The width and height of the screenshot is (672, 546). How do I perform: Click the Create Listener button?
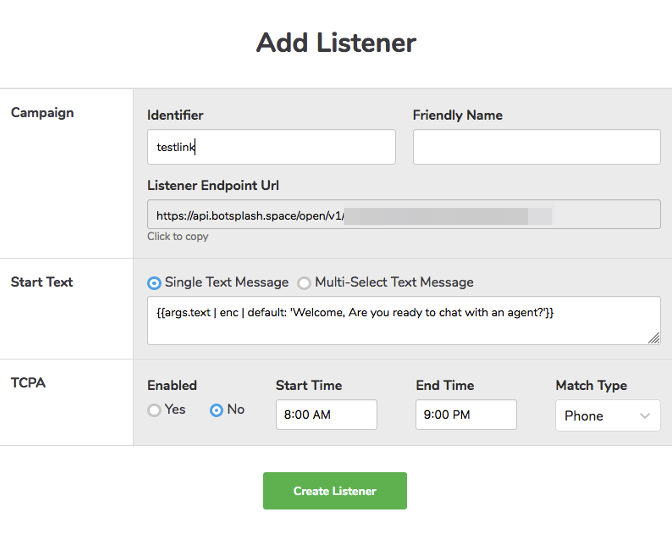(334, 491)
